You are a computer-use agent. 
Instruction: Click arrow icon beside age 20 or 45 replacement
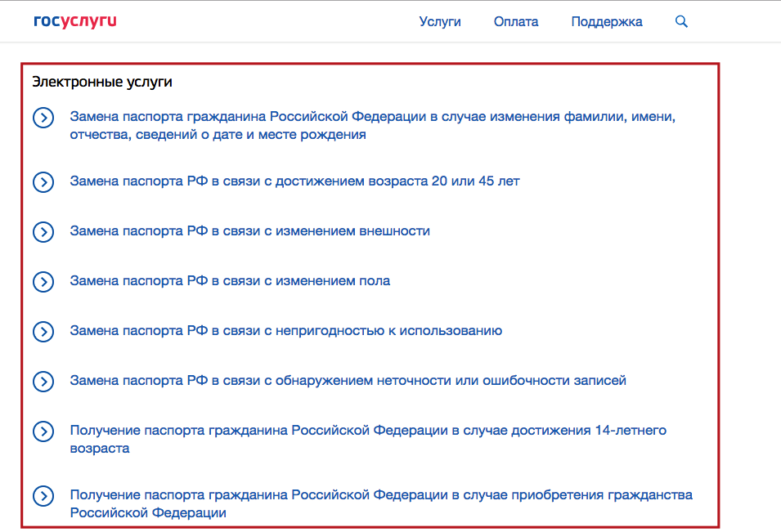43,181
